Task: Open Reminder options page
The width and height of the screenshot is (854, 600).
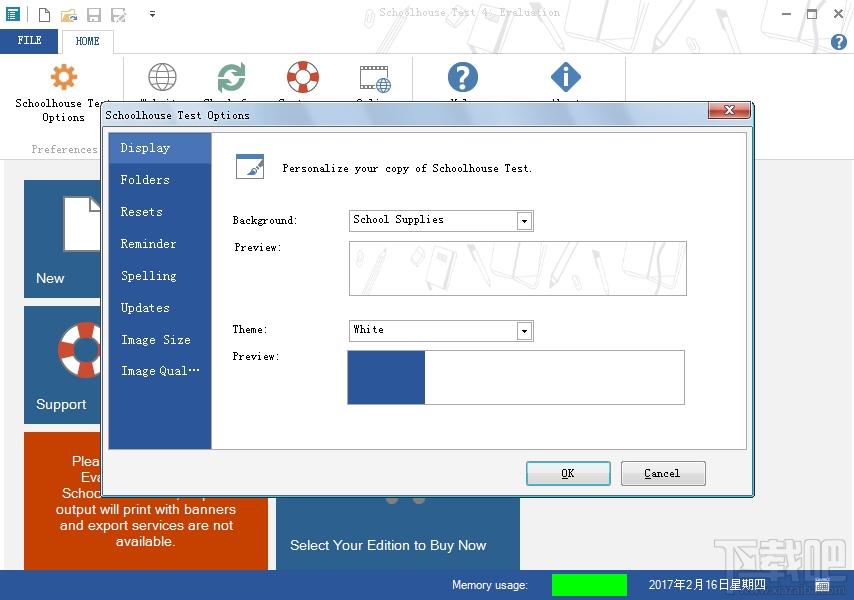Action: tap(160, 244)
